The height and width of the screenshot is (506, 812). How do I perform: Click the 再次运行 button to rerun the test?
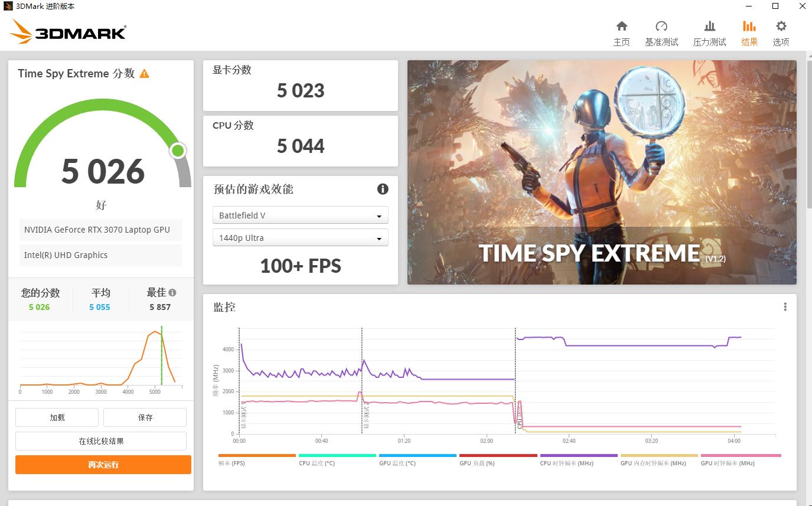click(103, 465)
